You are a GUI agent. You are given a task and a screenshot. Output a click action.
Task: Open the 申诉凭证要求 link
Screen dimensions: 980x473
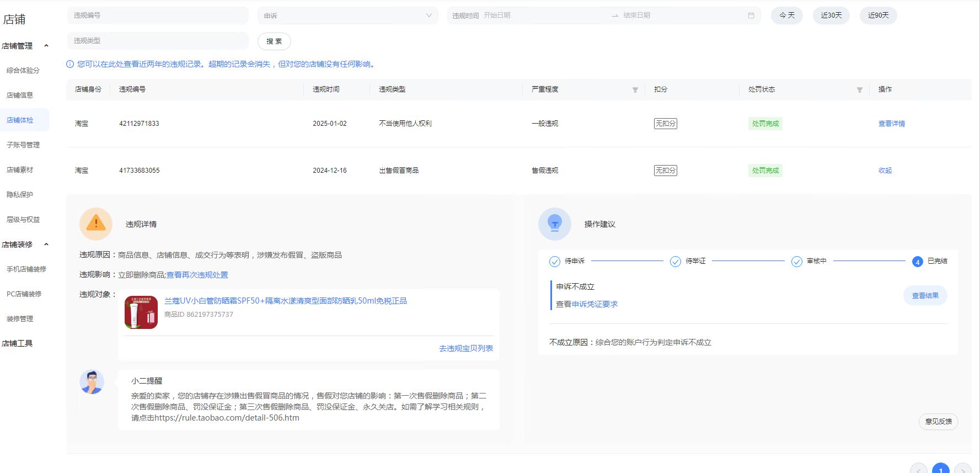point(595,304)
